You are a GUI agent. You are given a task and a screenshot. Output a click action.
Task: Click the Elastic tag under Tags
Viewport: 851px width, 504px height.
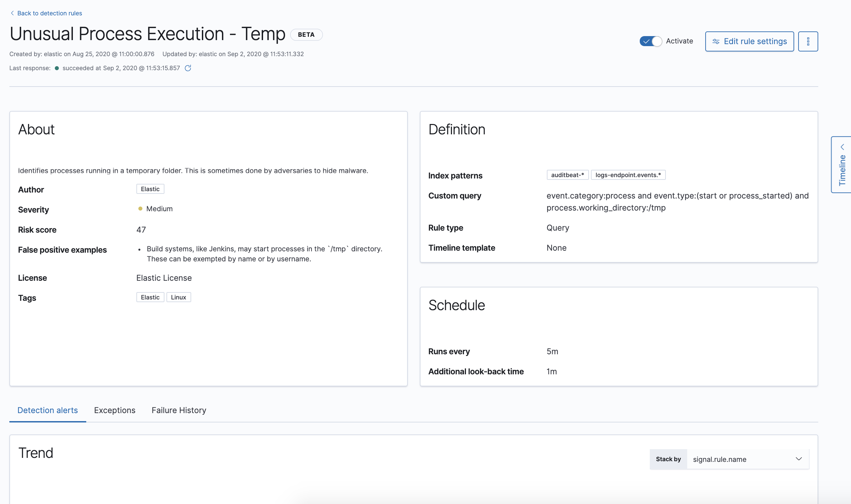(150, 297)
